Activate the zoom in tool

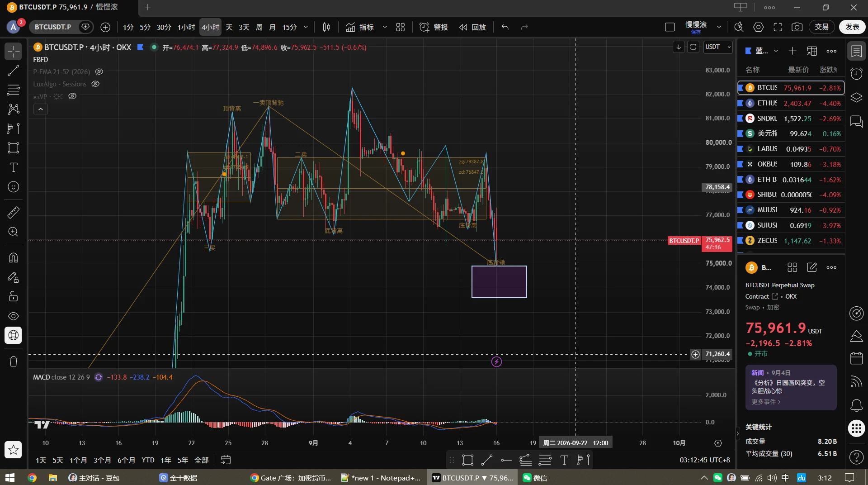pyautogui.click(x=14, y=232)
